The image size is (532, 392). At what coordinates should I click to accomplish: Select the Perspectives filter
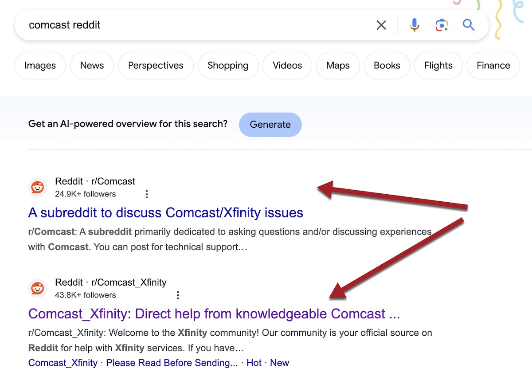(x=156, y=66)
